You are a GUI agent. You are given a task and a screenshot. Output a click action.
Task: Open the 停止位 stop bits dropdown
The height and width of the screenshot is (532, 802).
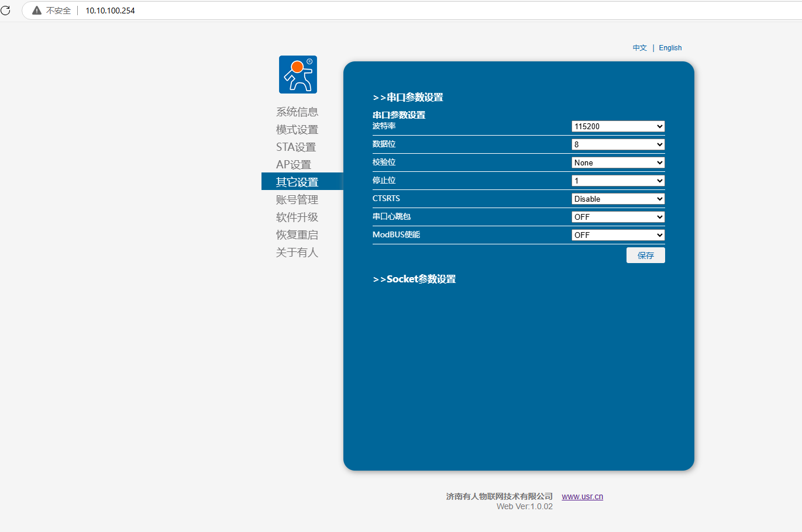point(618,181)
